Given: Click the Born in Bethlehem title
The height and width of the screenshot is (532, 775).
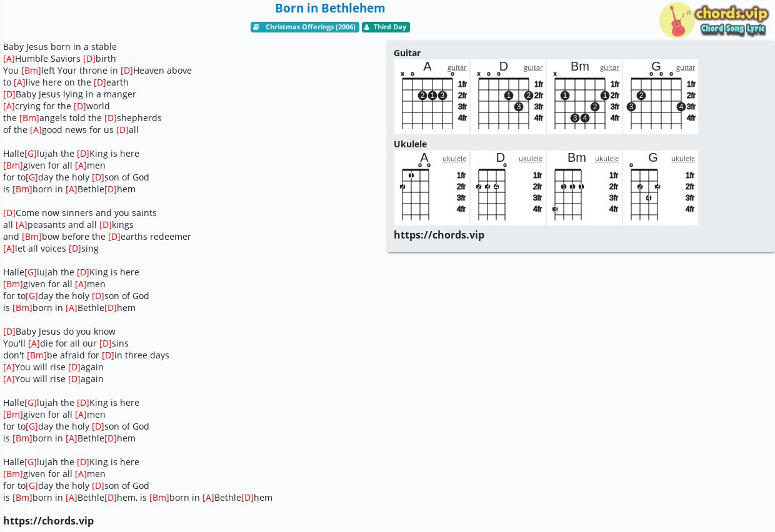Looking at the screenshot, I should pyautogui.click(x=330, y=8).
